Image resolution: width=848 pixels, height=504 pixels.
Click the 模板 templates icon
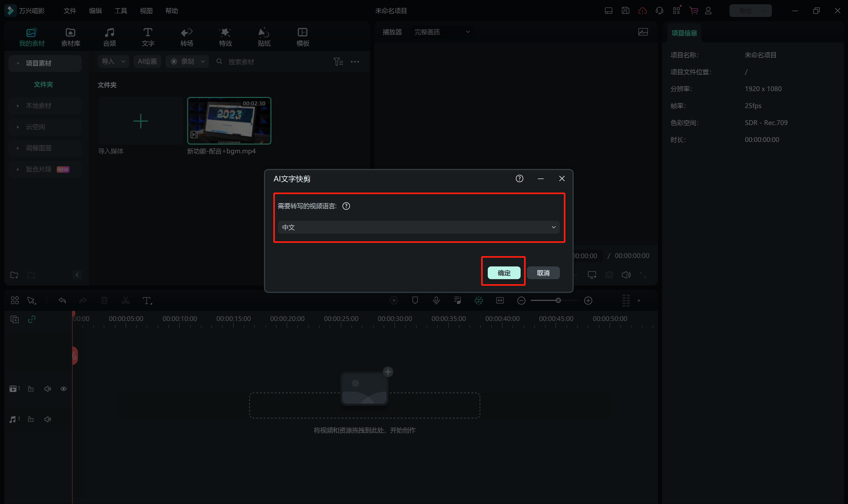coord(302,33)
